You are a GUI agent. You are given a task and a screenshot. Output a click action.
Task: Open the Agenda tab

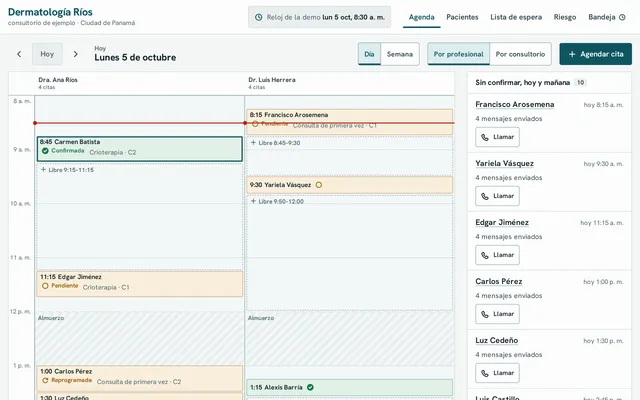click(x=422, y=17)
